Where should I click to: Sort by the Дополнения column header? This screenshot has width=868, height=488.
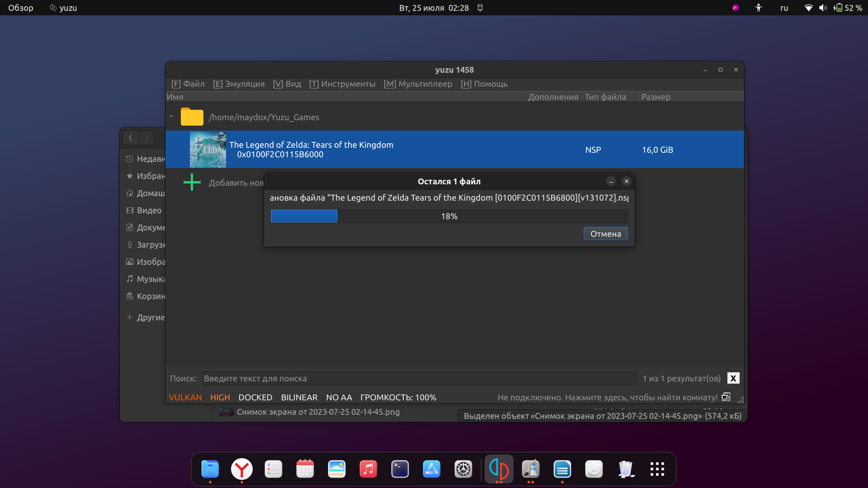pyautogui.click(x=555, y=97)
